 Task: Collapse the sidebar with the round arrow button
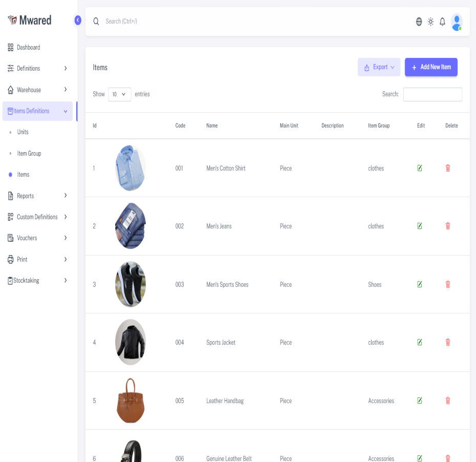pos(78,20)
